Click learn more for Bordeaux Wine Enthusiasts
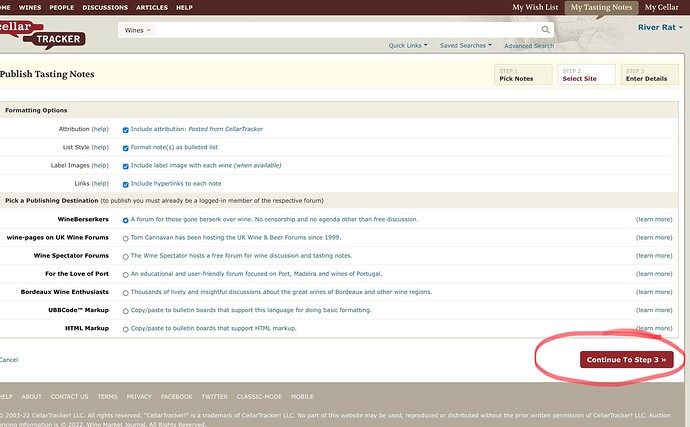 coord(654,292)
